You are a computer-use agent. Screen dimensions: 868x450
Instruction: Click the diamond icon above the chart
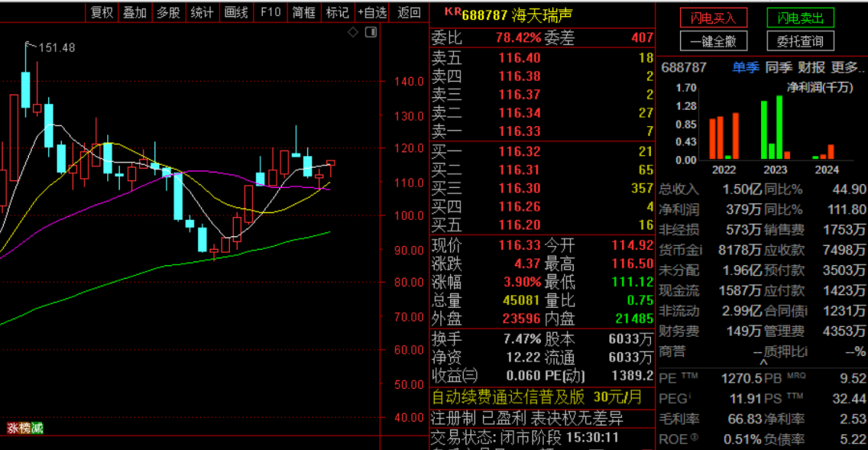tap(353, 32)
